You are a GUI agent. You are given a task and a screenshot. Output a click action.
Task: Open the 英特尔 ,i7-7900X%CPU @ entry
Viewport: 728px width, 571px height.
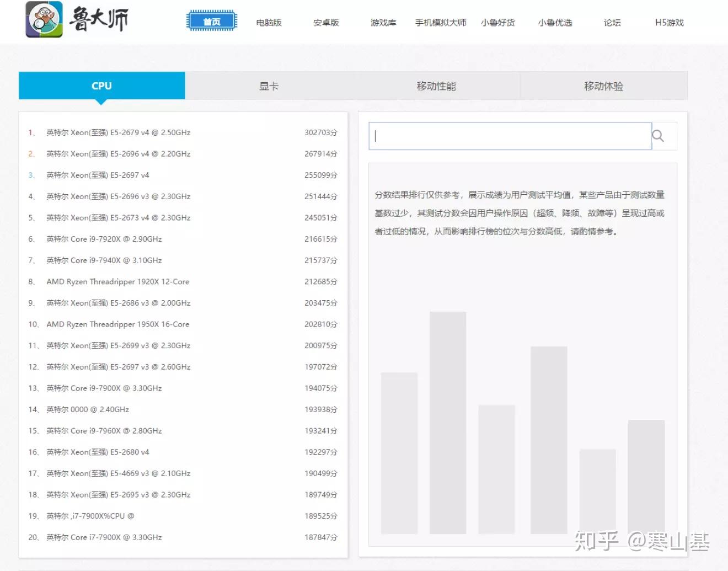[x=183, y=516]
